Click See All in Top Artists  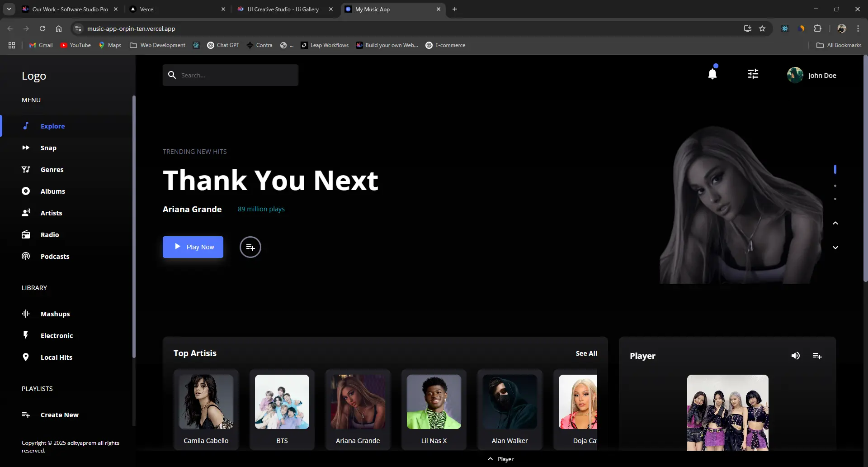[586, 353]
